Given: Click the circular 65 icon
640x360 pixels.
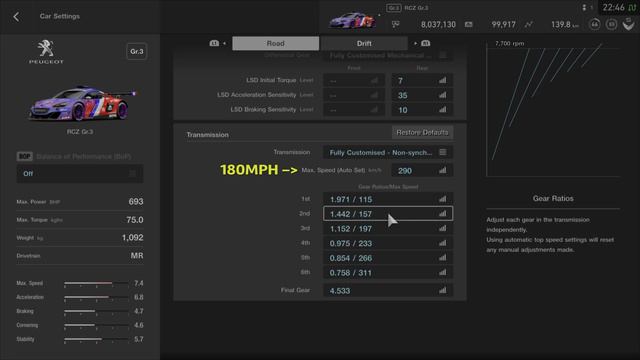Looking at the screenshot, I should (611, 24).
